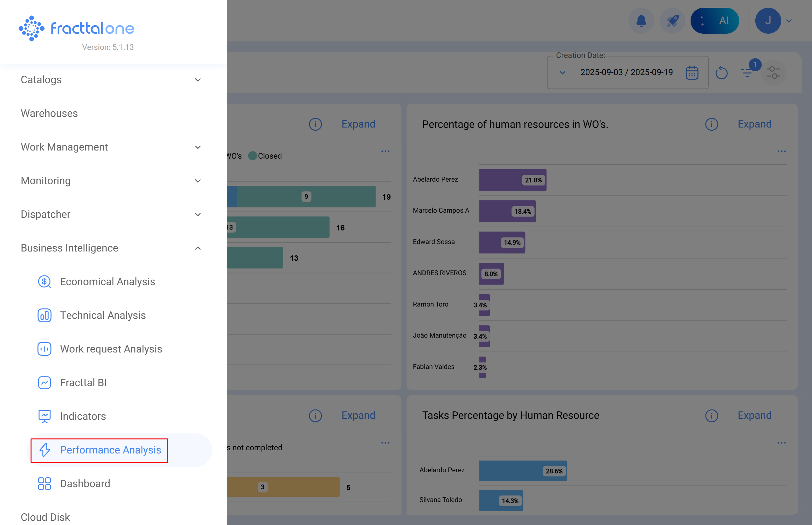Image resolution: width=812 pixels, height=525 pixels.
Task: Open three-dot menu of human resources chart
Action: (x=781, y=151)
